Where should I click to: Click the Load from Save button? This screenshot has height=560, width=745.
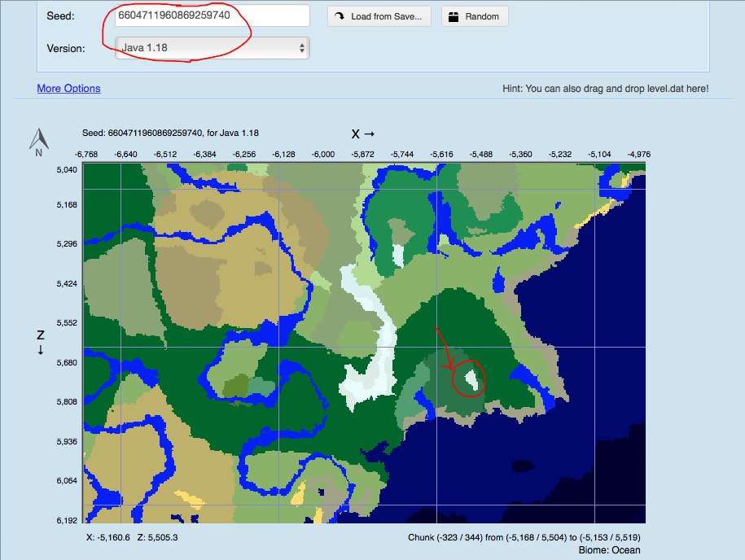(x=379, y=16)
